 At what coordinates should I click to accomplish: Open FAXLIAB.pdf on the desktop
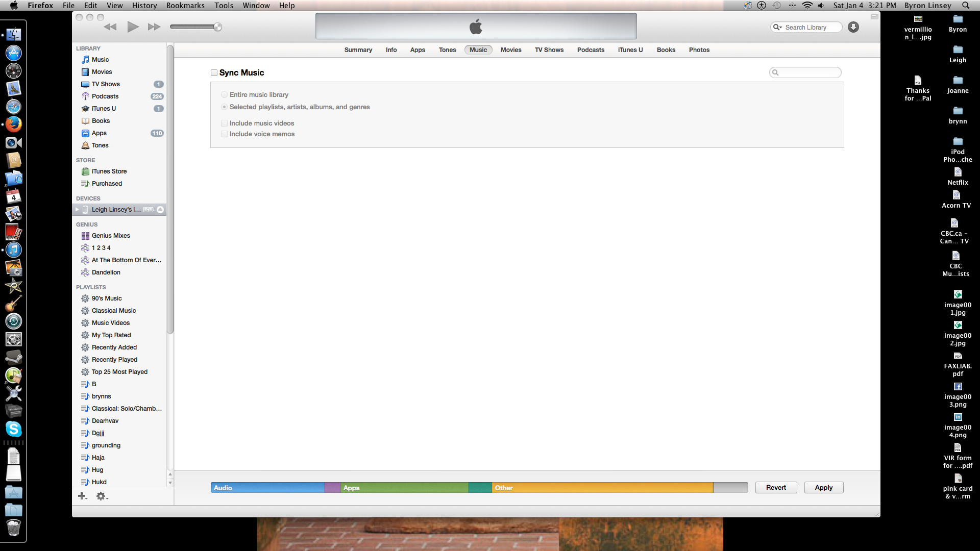coord(958,364)
